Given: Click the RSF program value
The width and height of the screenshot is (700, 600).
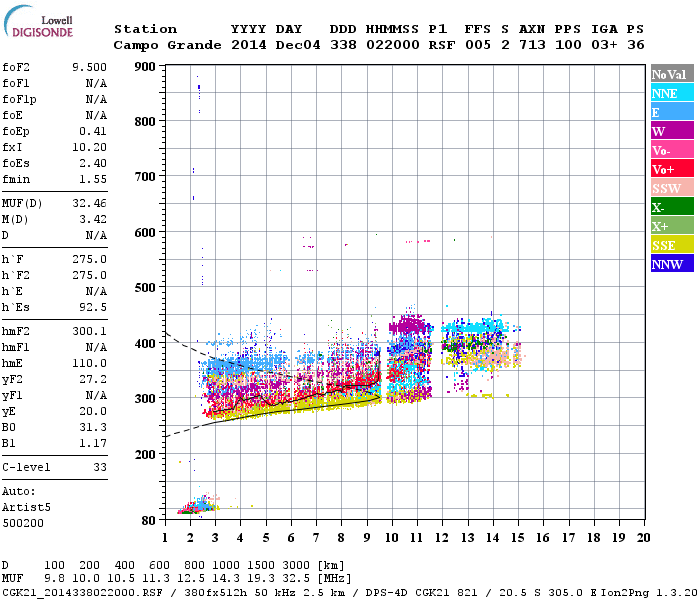Looking at the screenshot, I should (x=442, y=45).
